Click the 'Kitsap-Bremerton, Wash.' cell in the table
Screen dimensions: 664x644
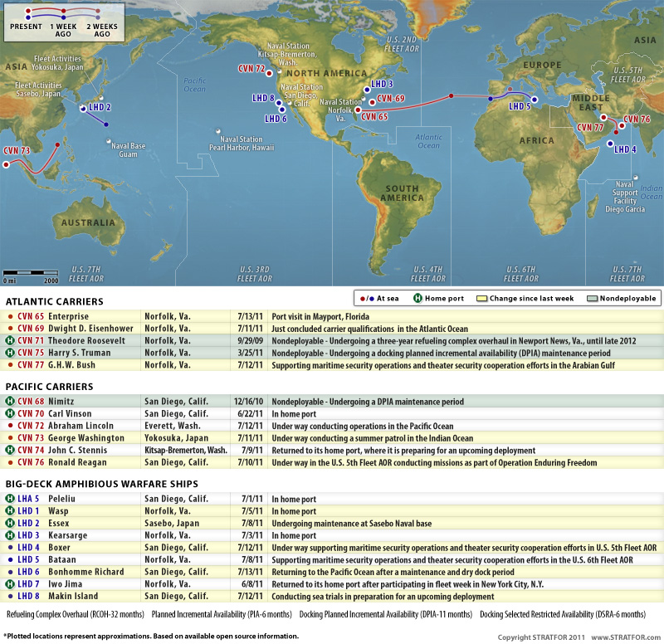point(185,450)
